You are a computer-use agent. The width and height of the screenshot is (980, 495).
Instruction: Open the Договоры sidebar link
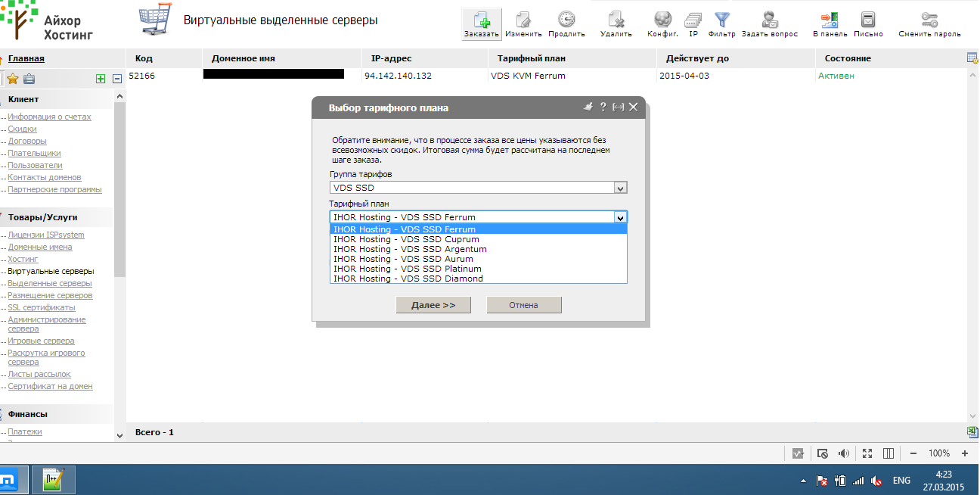[27, 141]
